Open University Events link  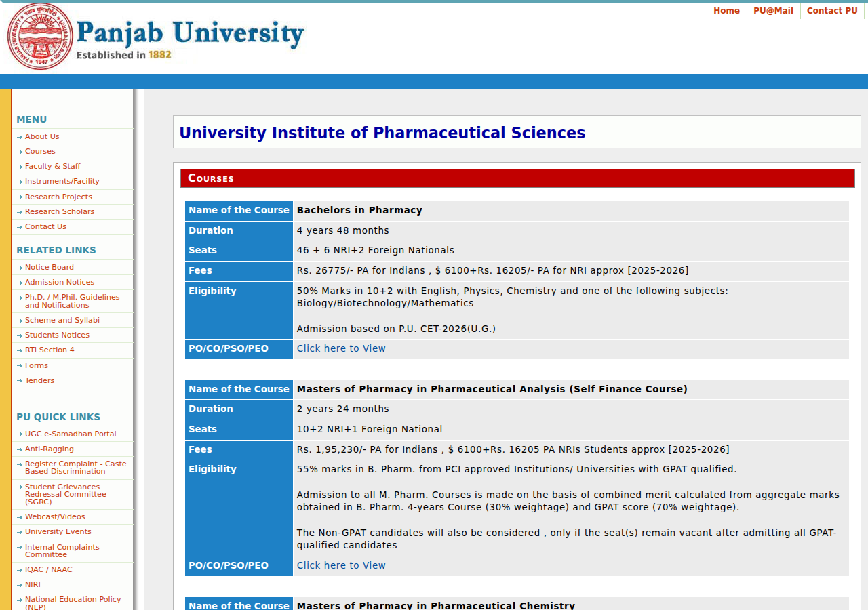(x=58, y=531)
